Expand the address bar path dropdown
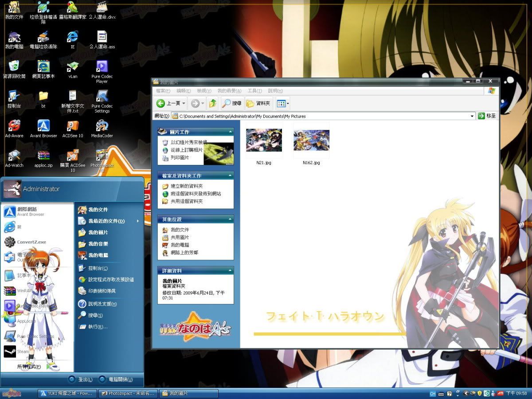 [x=473, y=116]
